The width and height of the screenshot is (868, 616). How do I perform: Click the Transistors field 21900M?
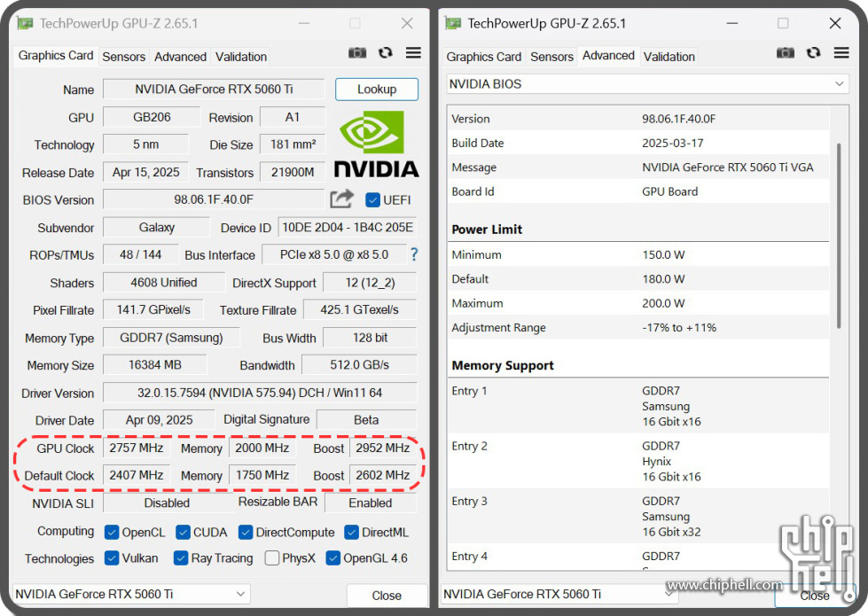293,172
